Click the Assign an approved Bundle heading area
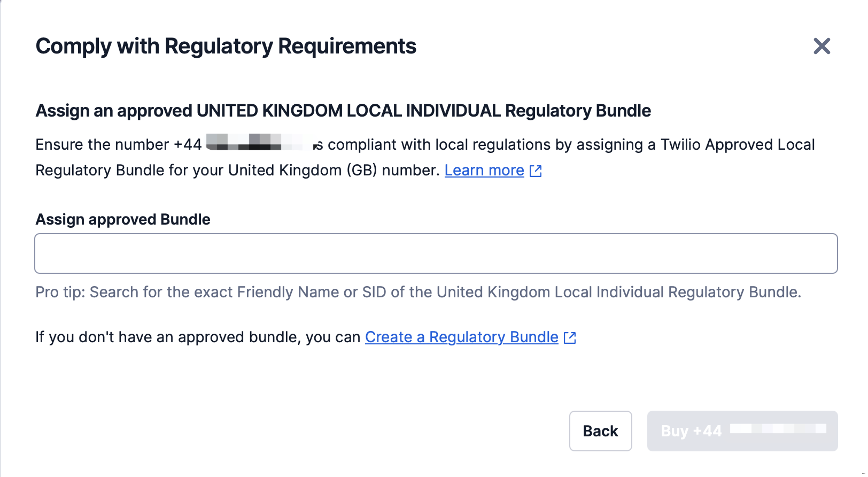868x477 pixels. [x=343, y=111]
